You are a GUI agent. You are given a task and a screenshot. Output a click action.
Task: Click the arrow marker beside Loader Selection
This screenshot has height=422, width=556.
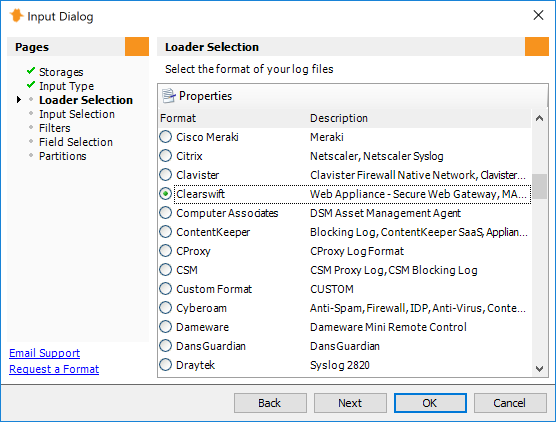pos(19,100)
